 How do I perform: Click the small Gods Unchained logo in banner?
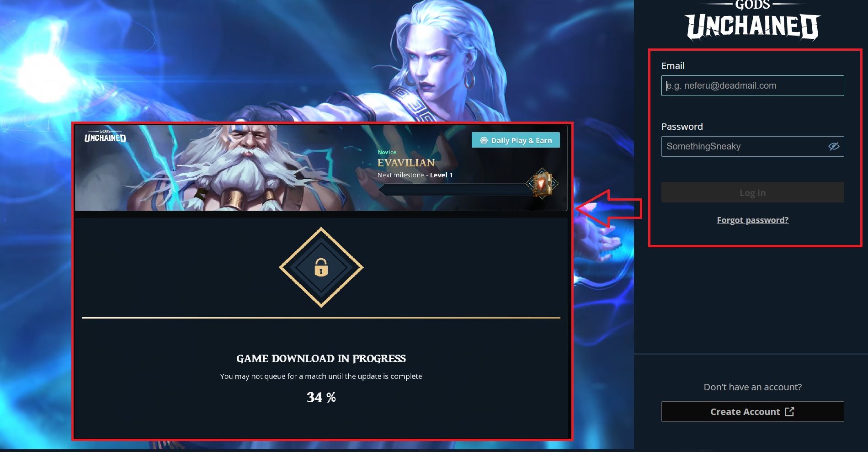pos(105,136)
